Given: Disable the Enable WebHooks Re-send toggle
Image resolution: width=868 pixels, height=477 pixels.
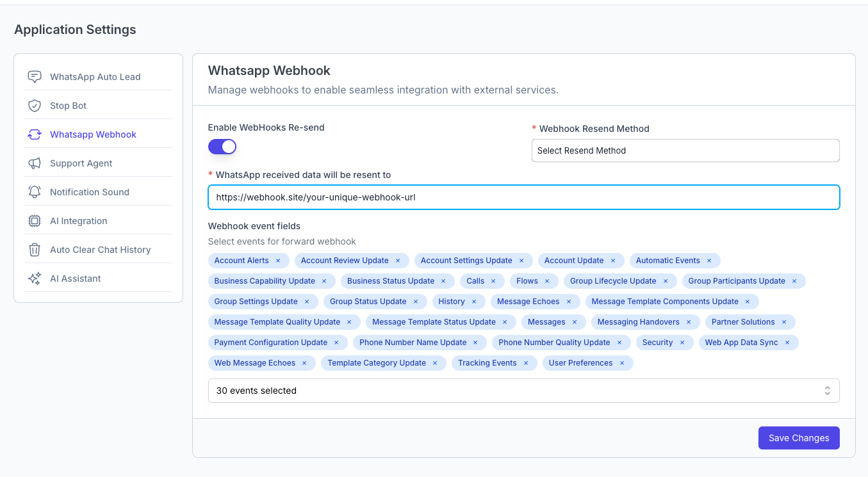Looking at the screenshot, I should 222,147.
